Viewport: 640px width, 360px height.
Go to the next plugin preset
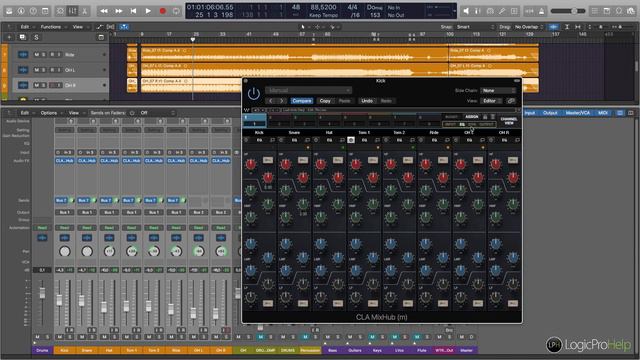(281, 101)
